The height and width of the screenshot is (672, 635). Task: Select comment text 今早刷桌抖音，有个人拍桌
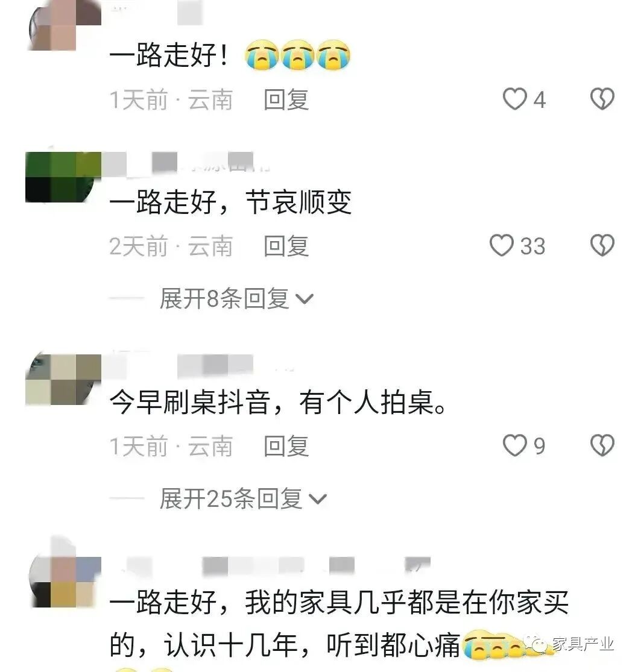tap(278, 402)
